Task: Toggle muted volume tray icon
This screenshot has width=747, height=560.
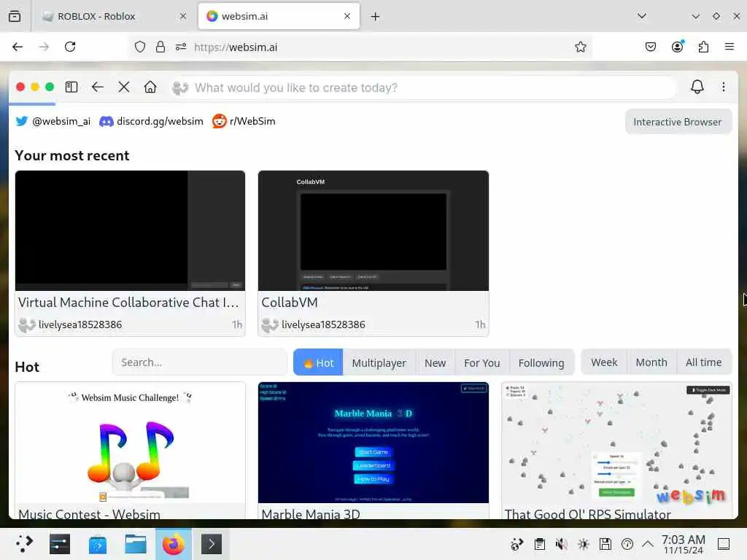Action: pyautogui.click(x=561, y=544)
